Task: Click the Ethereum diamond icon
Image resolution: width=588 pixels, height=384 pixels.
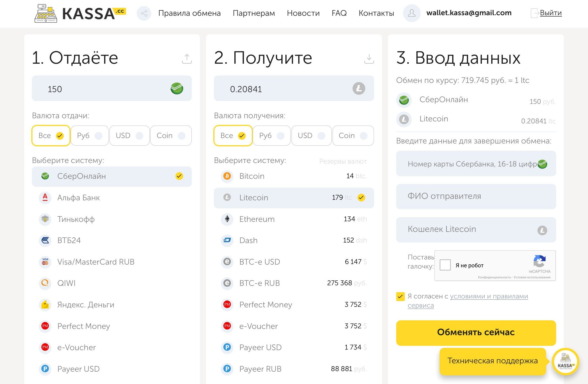Action: click(227, 219)
